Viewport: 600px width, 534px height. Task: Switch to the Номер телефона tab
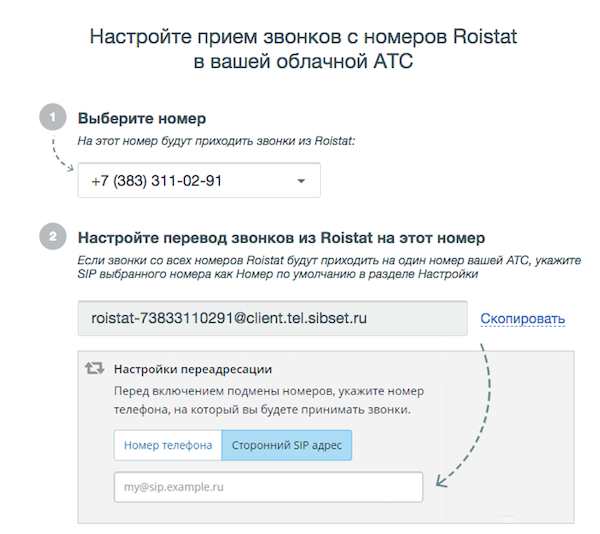(x=168, y=445)
